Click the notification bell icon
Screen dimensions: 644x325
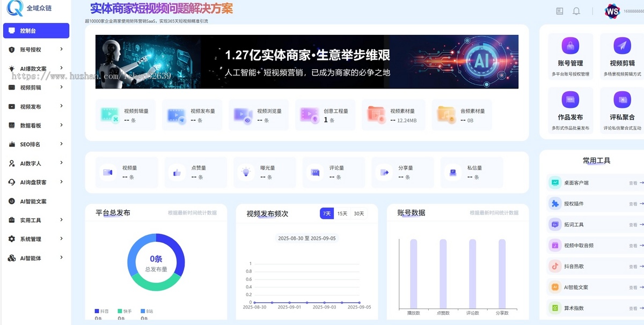[x=576, y=11]
